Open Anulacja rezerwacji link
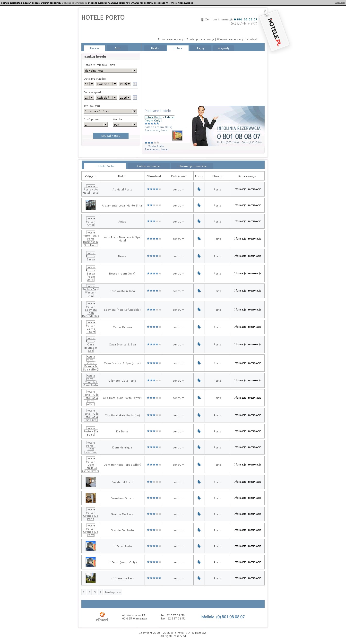346x644 pixels. (200, 39)
